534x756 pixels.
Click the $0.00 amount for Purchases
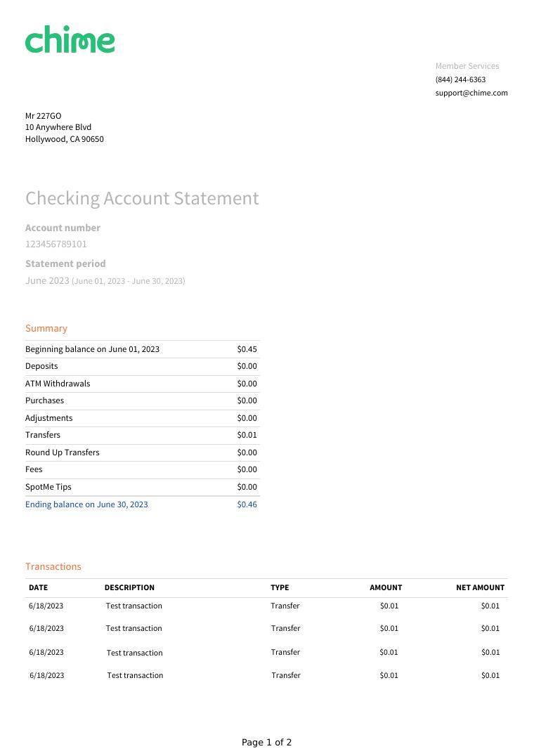247,400
